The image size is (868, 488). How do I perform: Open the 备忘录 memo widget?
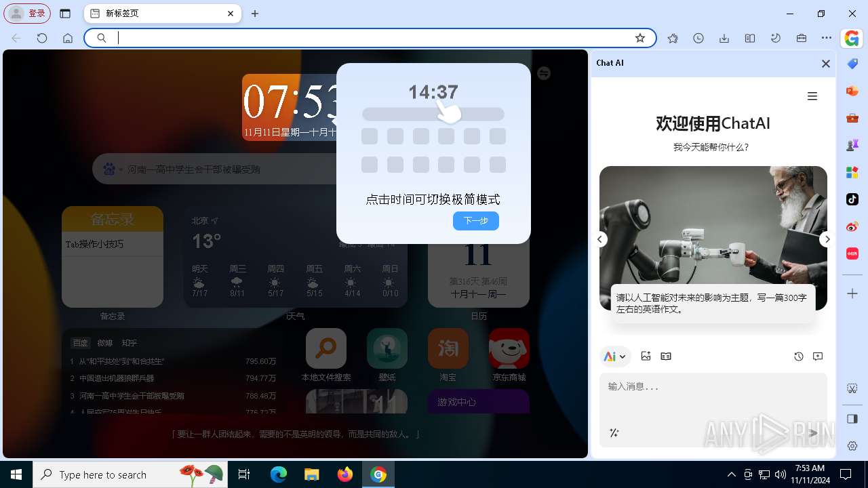click(113, 257)
